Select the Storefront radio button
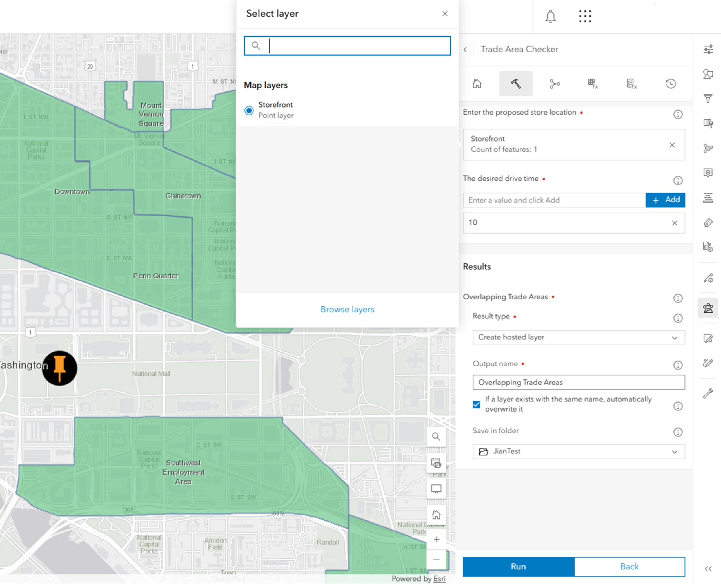 click(x=249, y=110)
